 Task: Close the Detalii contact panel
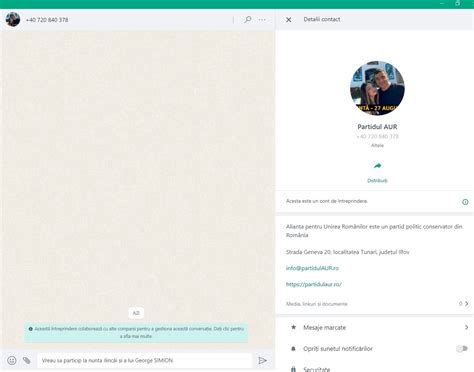pos(289,20)
